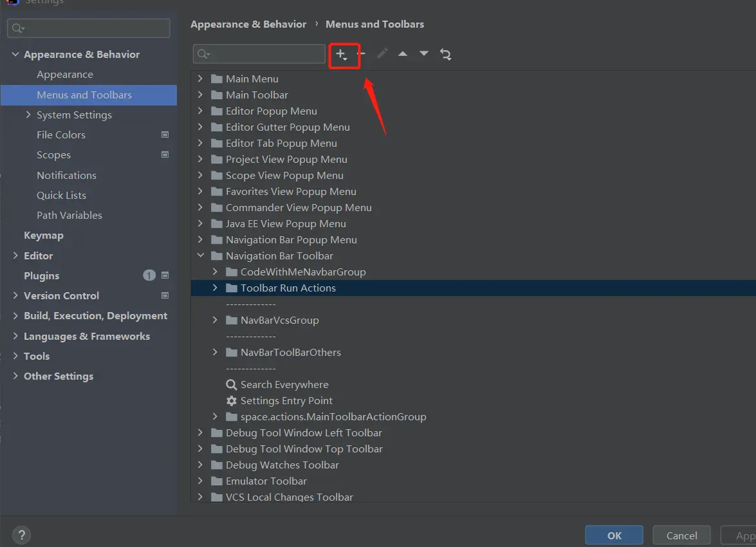Click the Edit pencil icon

coord(382,54)
